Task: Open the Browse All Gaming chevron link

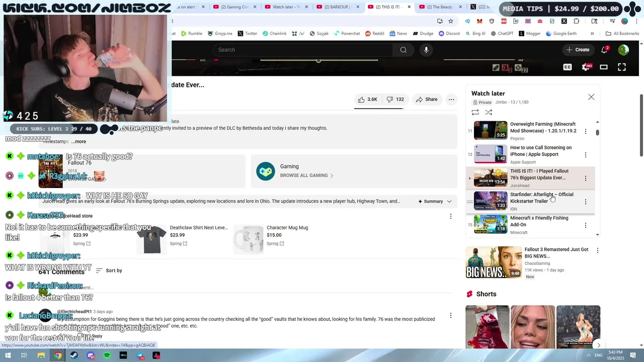Action: pos(306,175)
